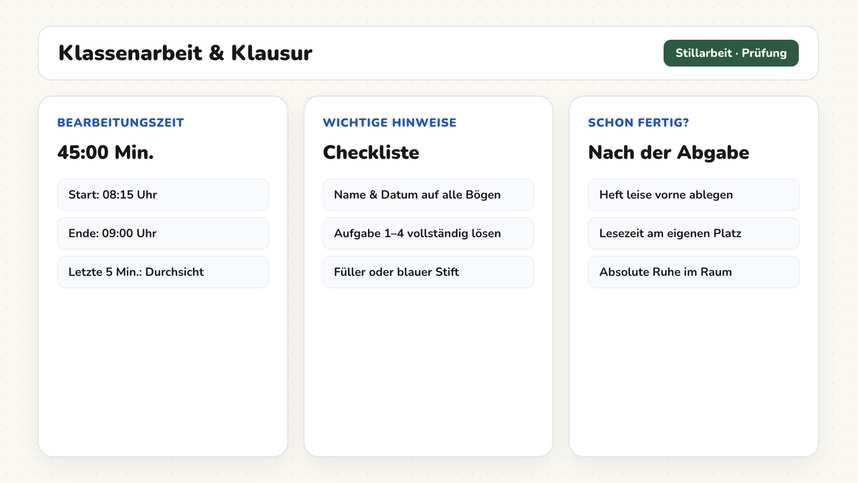Screen dimensions: 858x483
Task: Click the WICHTIGE HINWEISE heading
Action: tap(390, 123)
